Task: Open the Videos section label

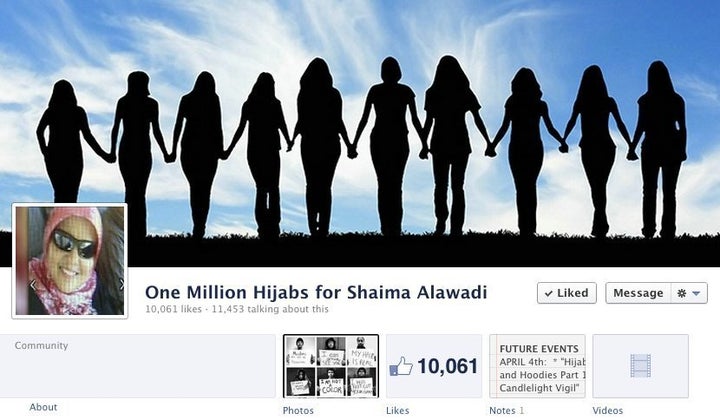Action: 608,410
